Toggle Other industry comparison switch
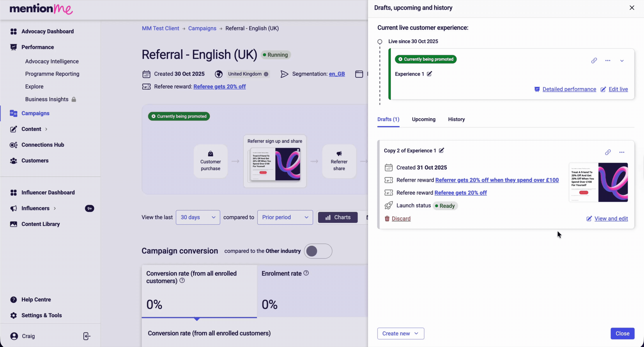The height and width of the screenshot is (347, 644). (318, 251)
